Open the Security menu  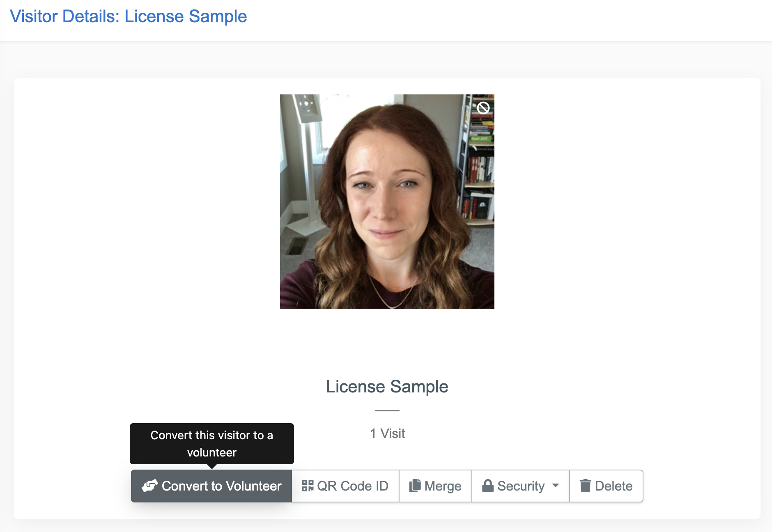(x=521, y=486)
